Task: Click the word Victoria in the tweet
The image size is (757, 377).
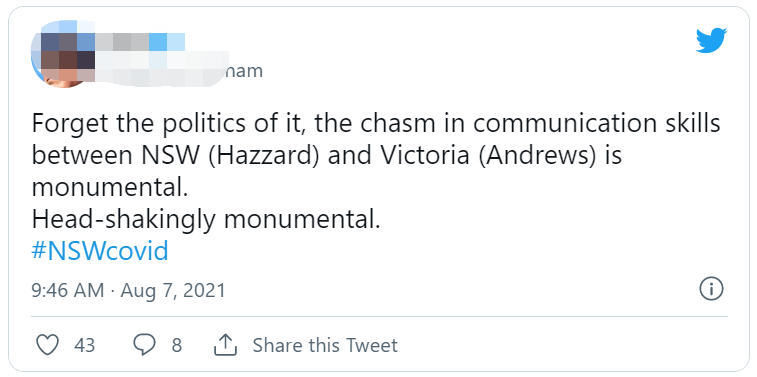Action: pos(421,156)
